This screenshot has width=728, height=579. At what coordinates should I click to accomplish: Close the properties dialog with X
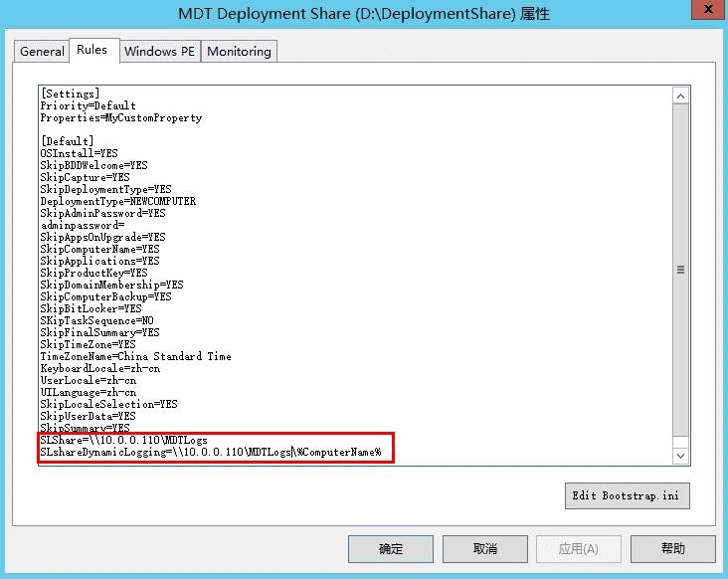[x=708, y=9]
